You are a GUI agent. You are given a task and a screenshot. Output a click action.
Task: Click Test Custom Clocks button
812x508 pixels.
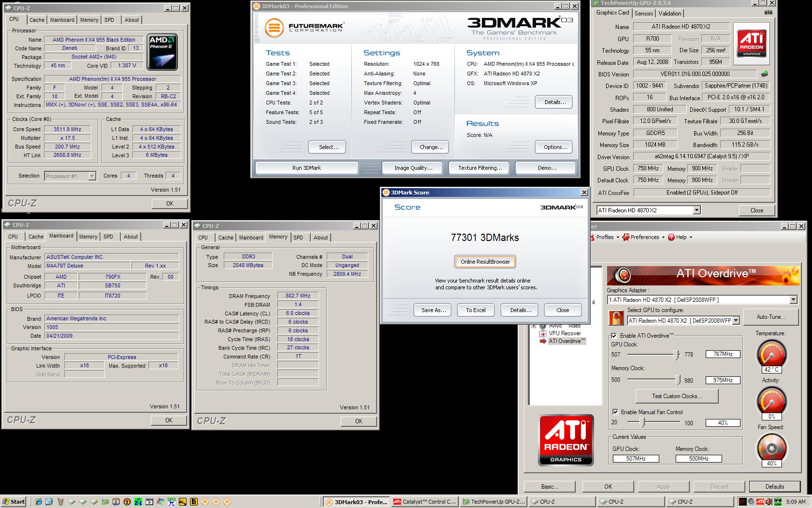point(677,396)
